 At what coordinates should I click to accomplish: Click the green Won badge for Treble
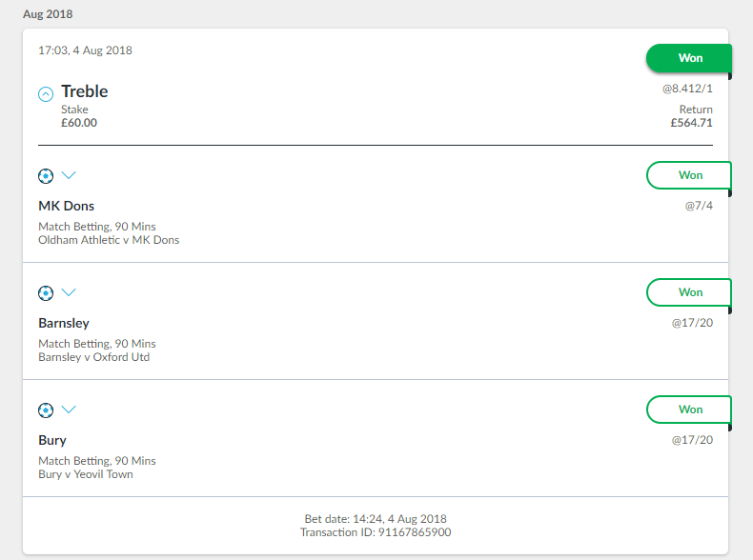click(689, 58)
